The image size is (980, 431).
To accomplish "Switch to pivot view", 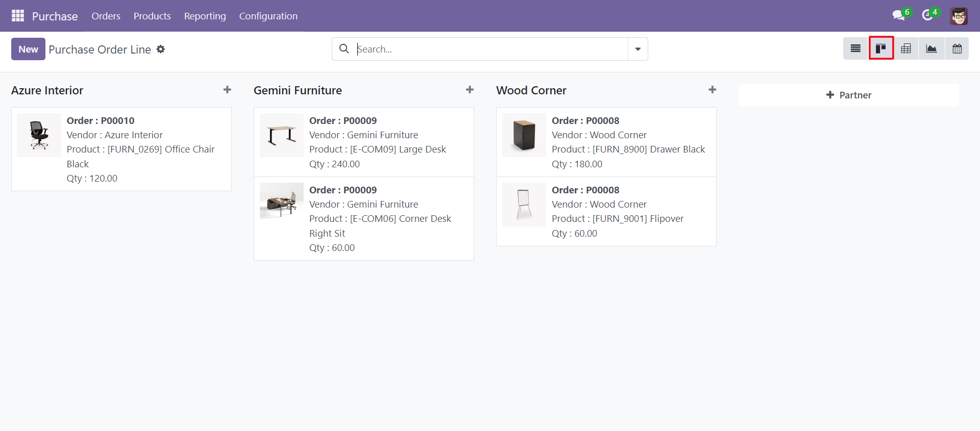I will click(x=906, y=48).
